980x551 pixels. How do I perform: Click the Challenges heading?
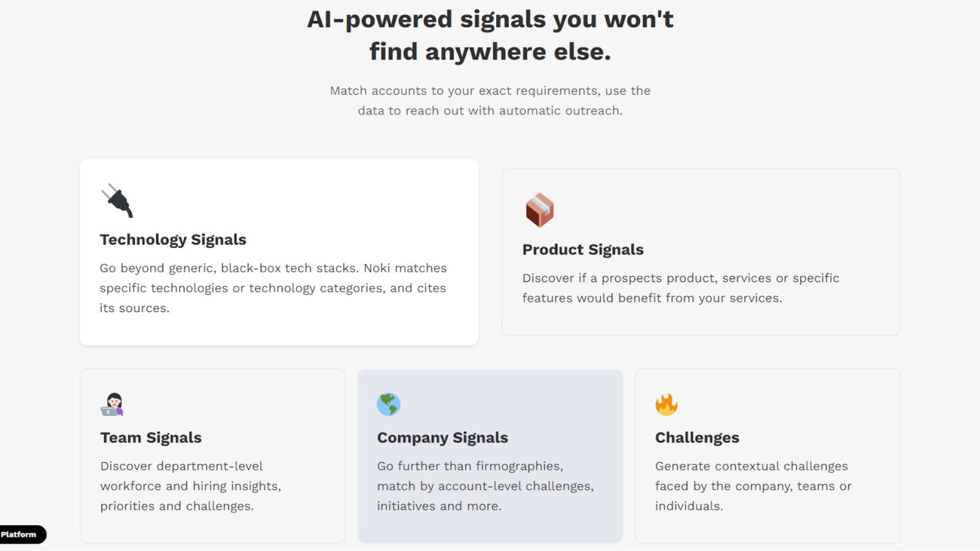tap(697, 437)
